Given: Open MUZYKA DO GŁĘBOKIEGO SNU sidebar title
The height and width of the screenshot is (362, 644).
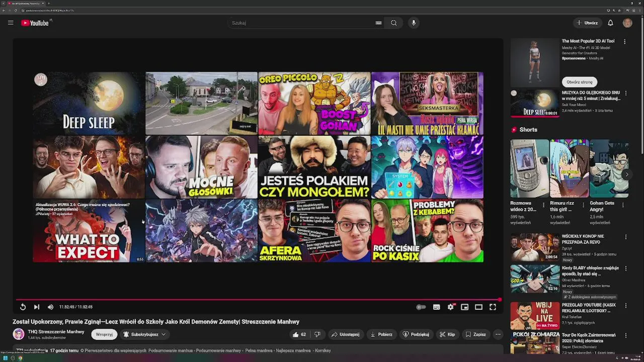Looking at the screenshot, I should point(591,96).
